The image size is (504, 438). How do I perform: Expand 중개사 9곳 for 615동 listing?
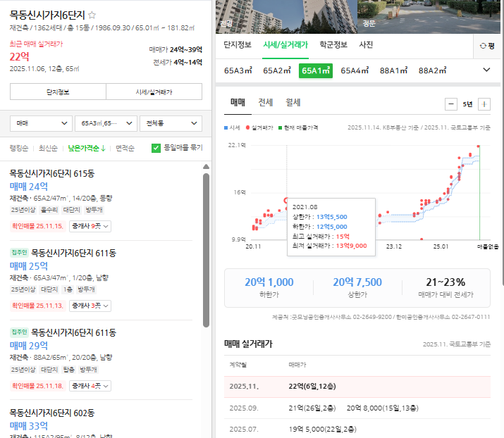[x=90, y=226]
